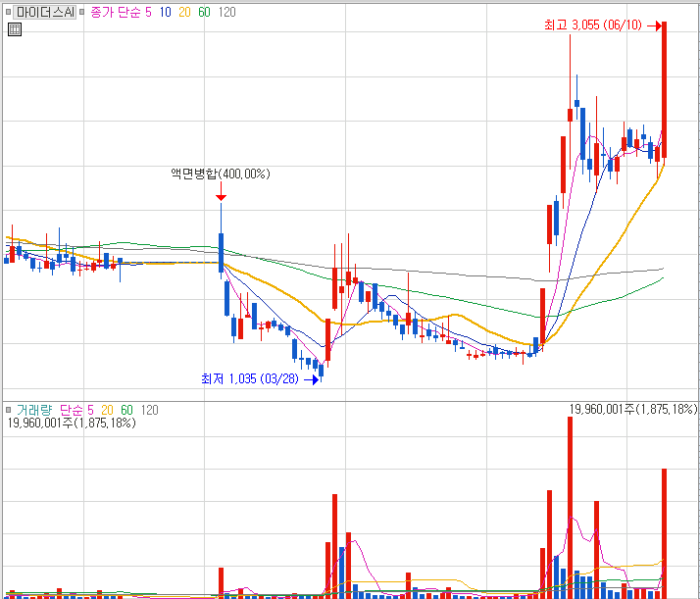The image size is (700, 599).
Task: Click the left 19,960,001주 volume value text
Action: coord(72,423)
